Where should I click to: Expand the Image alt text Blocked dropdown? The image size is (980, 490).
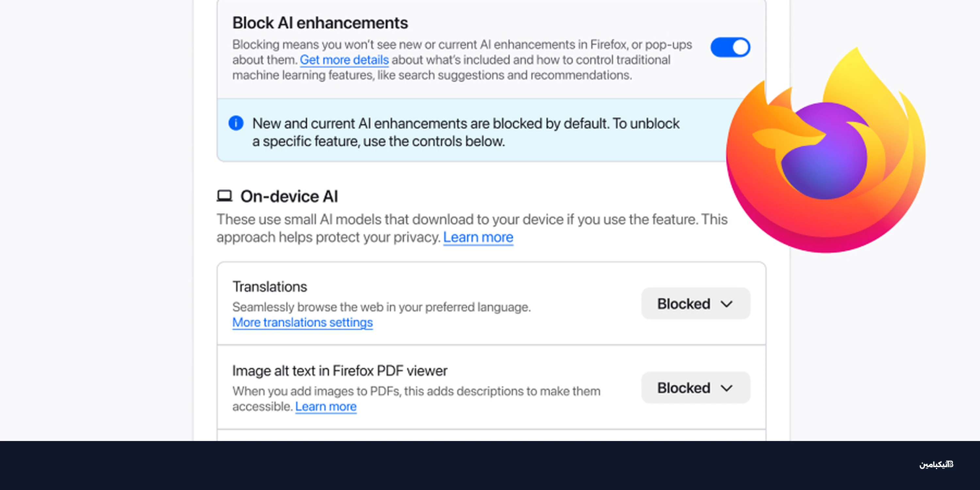695,388
